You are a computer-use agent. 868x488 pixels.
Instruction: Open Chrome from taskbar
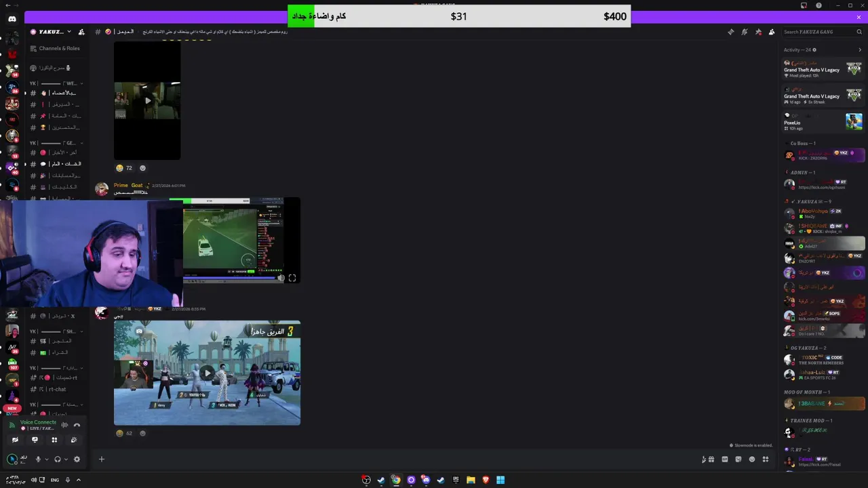pos(396,480)
